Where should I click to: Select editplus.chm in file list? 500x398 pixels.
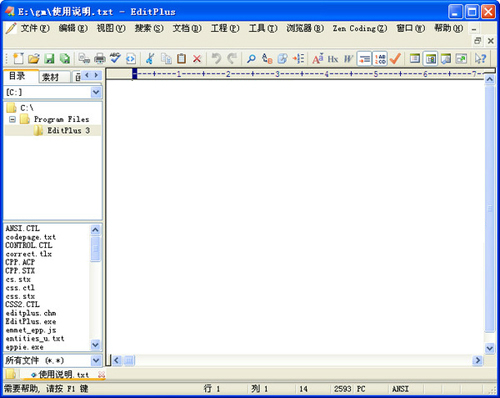tap(31, 313)
